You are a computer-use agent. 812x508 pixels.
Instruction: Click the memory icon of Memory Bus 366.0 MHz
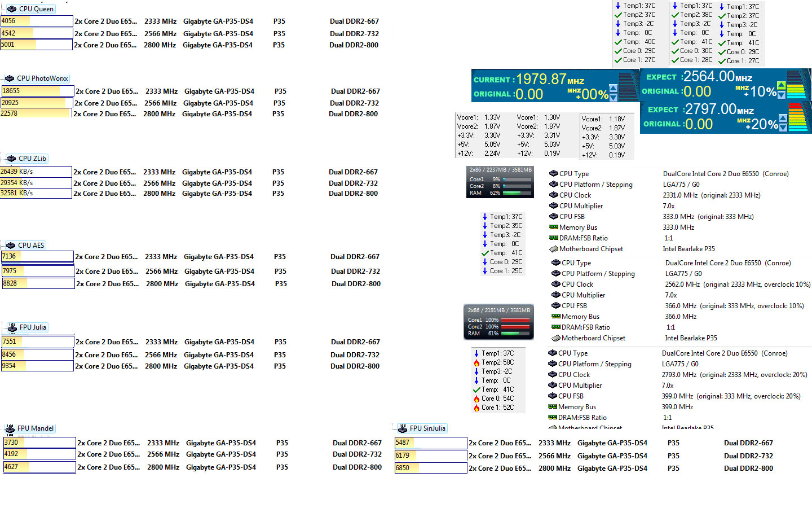pyautogui.click(x=555, y=317)
